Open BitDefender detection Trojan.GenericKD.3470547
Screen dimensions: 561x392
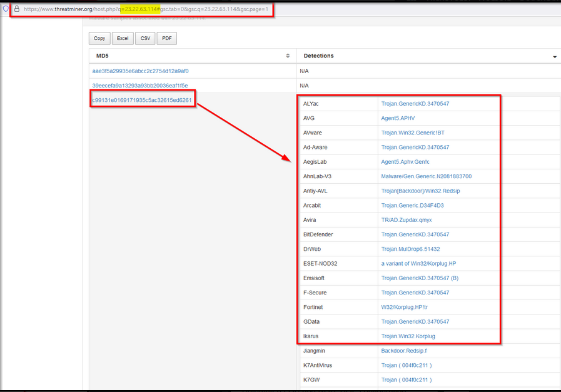(415, 234)
